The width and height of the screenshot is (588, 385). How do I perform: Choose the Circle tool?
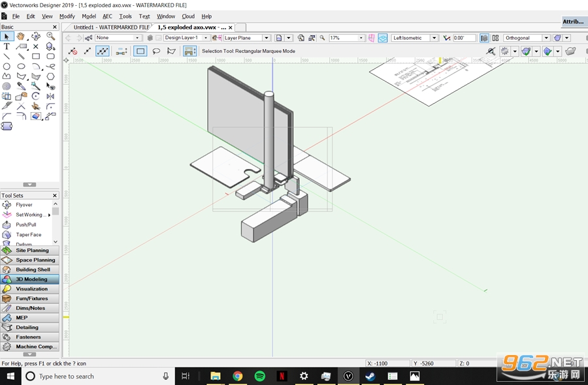click(x=7, y=67)
